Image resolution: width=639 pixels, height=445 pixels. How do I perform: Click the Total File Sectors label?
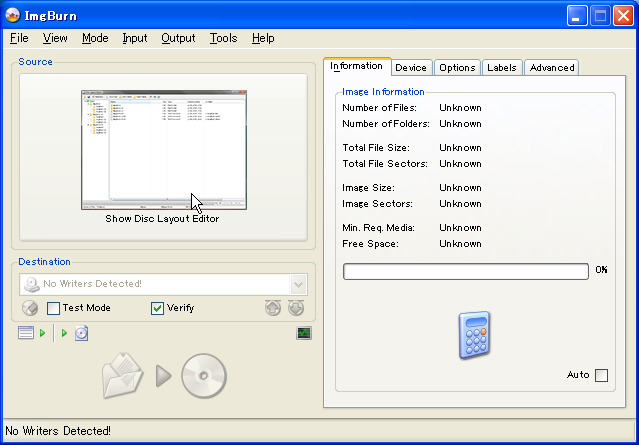coord(385,164)
